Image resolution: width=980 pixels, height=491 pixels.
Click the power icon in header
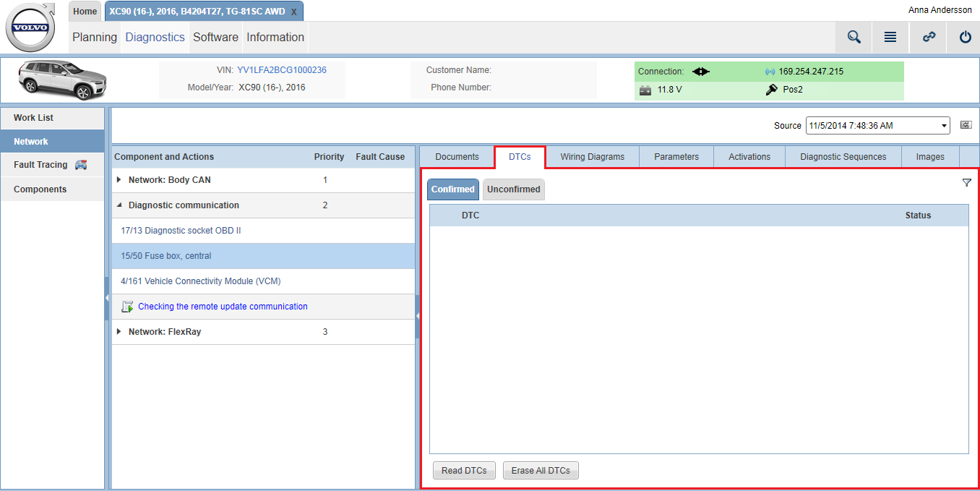[966, 37]
